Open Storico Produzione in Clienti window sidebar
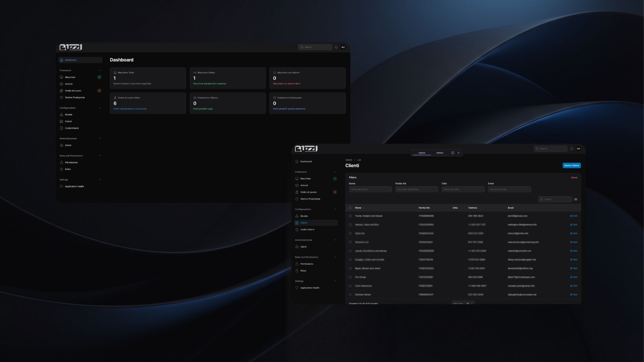This screenshot has width=644, height=362. [x=310, y=199]
